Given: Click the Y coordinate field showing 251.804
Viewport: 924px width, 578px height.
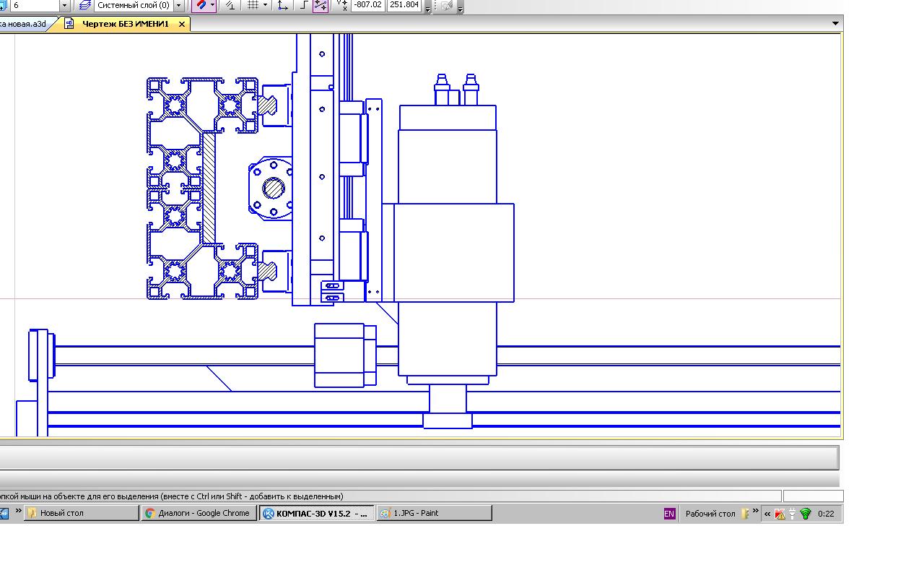Looking at the screenshot, I should coord(404,5).
